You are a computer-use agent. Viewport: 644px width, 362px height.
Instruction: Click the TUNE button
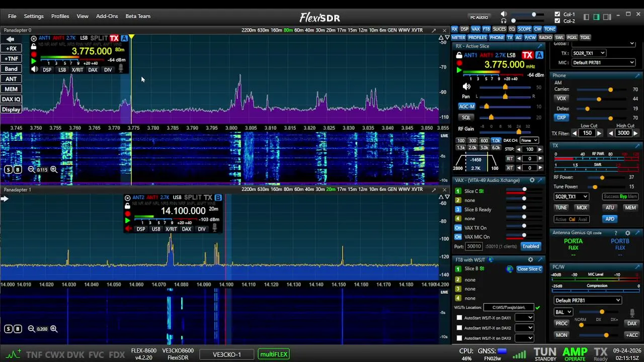(x=561, y=207)
